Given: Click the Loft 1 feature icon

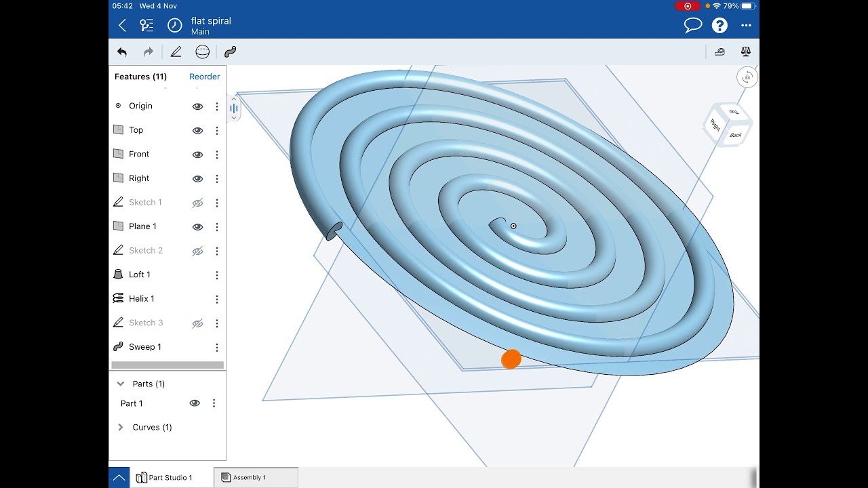Looking at the screenshot, I should pyautogui.click(x=118, y=274).
